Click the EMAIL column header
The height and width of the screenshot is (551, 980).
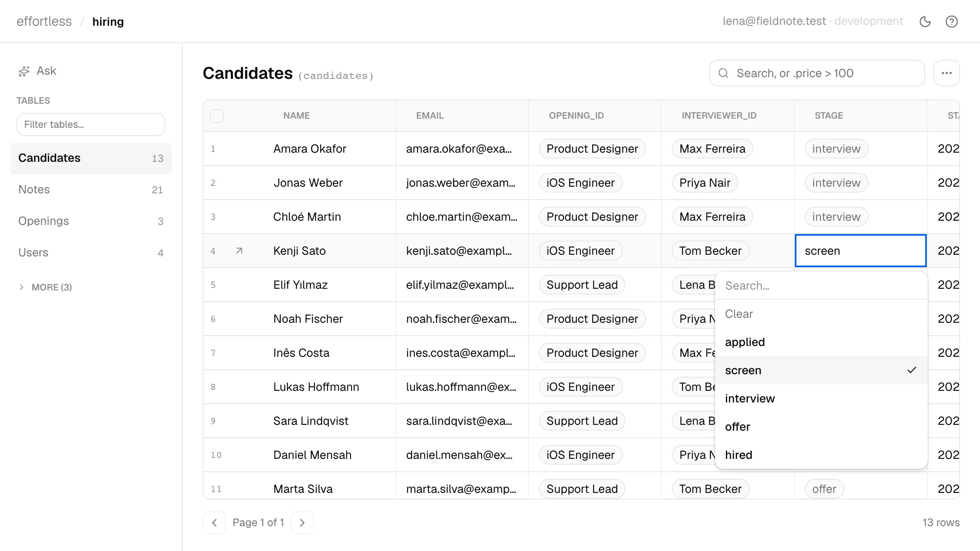[x=430, y=116]
